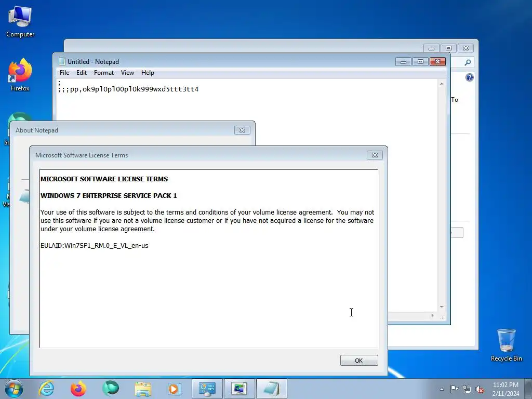Image resolution: width=532 pixels, height=399 pixels.
Task: Open the Notepad Edit menu
Action: coord(82,73)
